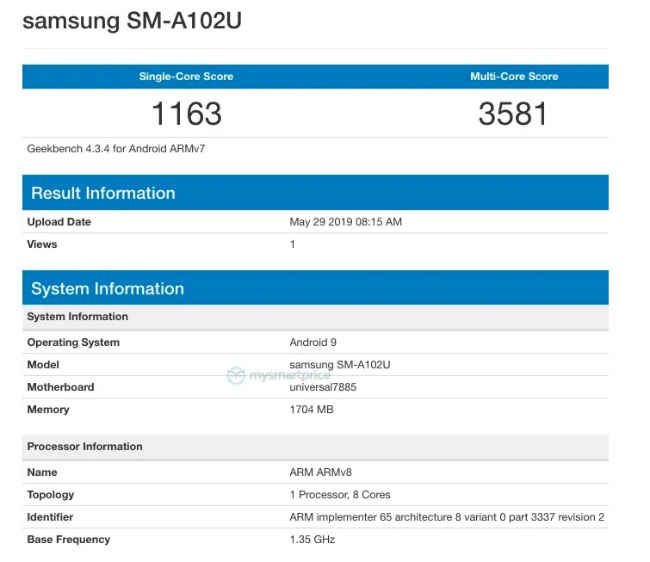650x562 pixels.
Task: Click the Memory label
Action: tap(48, 409)
